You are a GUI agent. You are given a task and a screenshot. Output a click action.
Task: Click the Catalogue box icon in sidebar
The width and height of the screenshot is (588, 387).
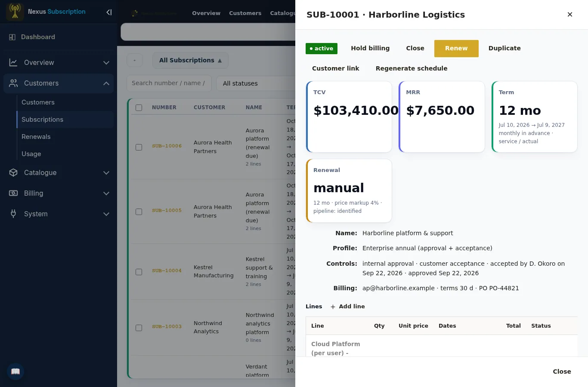tap(13, 173)
